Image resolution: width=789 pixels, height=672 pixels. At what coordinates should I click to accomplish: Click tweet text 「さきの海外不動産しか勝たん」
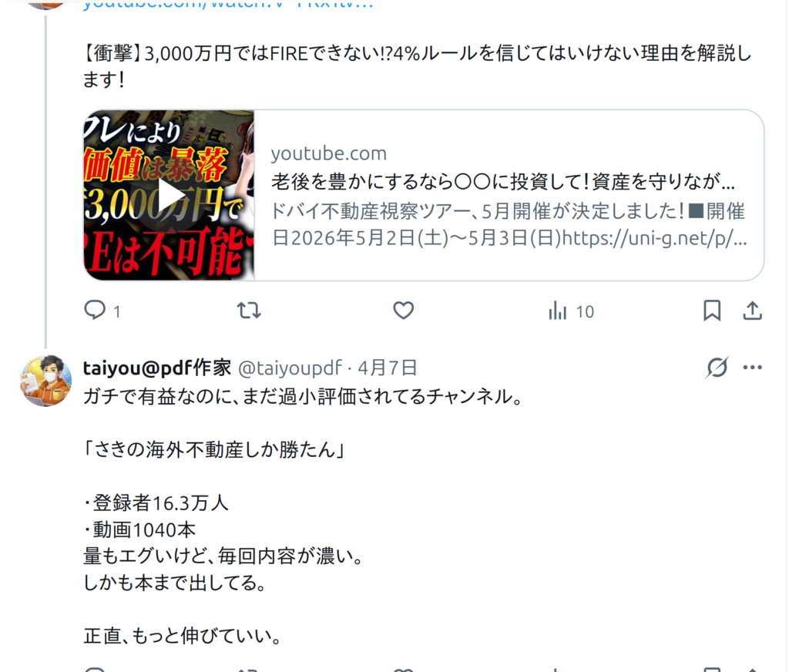[214, 449]
